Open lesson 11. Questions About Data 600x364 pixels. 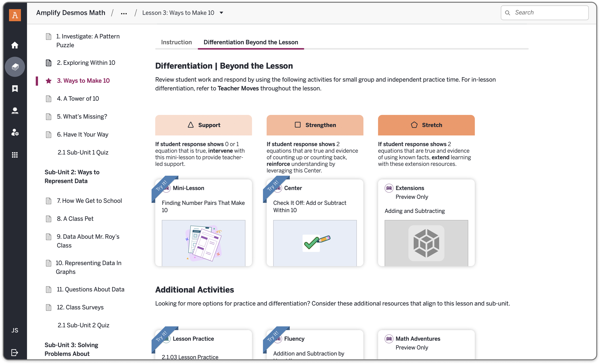[x=90, y=289]
